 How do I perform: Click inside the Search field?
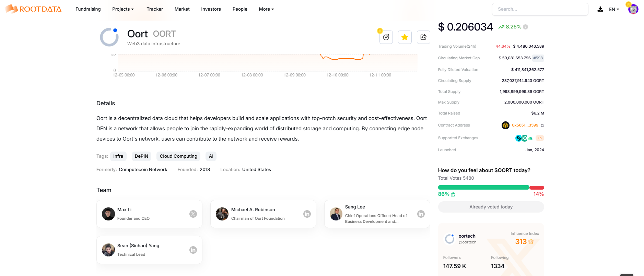coord(540,9)
